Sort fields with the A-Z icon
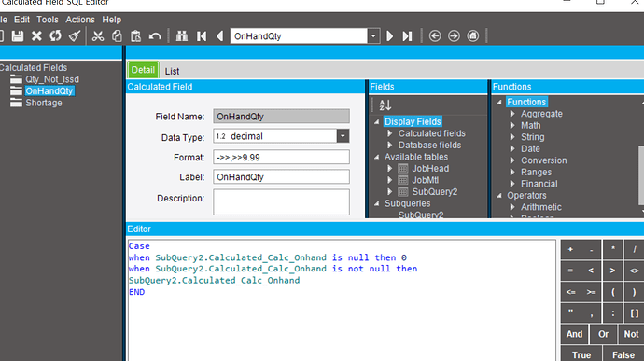This screenshot has height=361, width=644. point(385,105)
